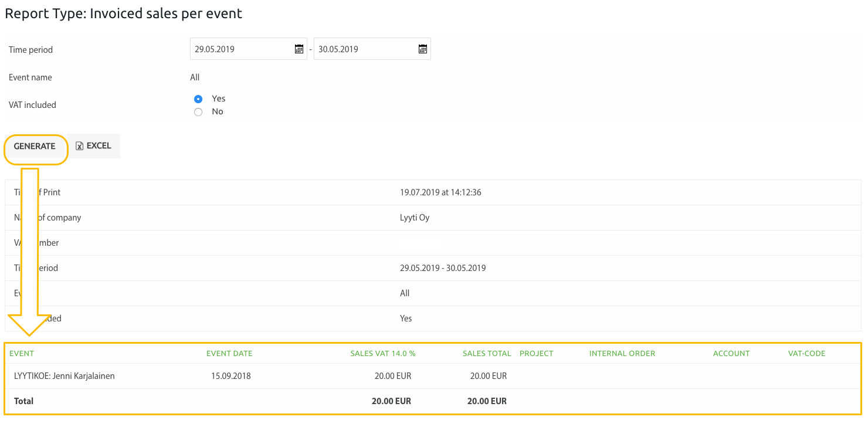Screen dimensions: 868x427
Task: Export the report with the EXCEL button
Action: pyautogui.click(x=94, y=146)
